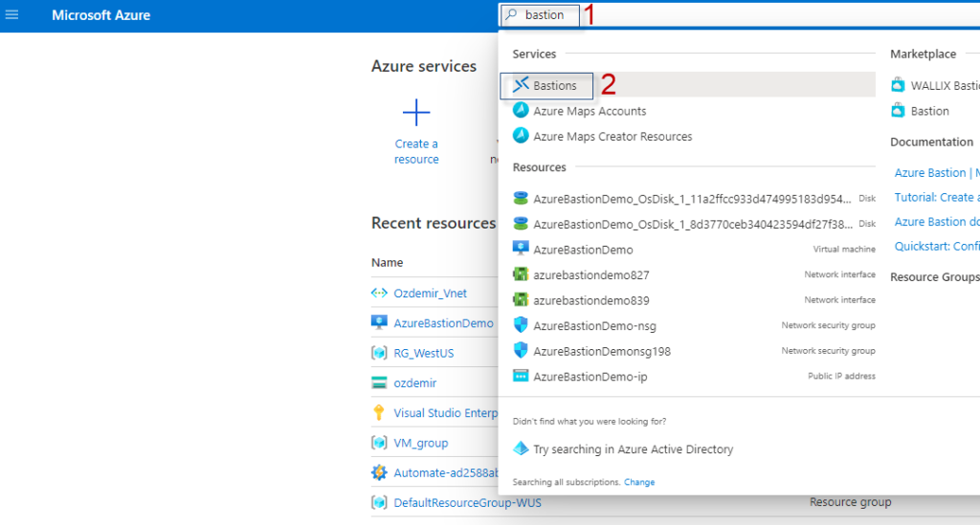
Task: Open AzureBastionDemo_OsDisk_1_8d3770ceb disk resource
Action: (x=694, y=224)
